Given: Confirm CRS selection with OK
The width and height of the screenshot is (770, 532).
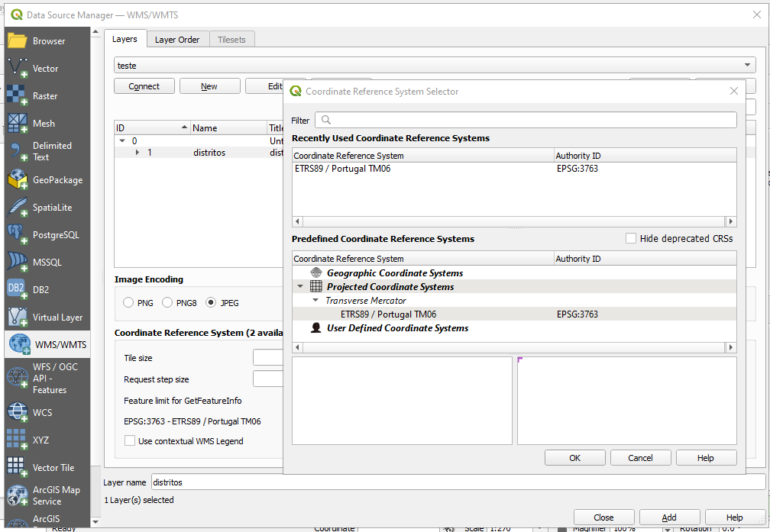Looking at the screenshot, I should (x=574, y=457).
